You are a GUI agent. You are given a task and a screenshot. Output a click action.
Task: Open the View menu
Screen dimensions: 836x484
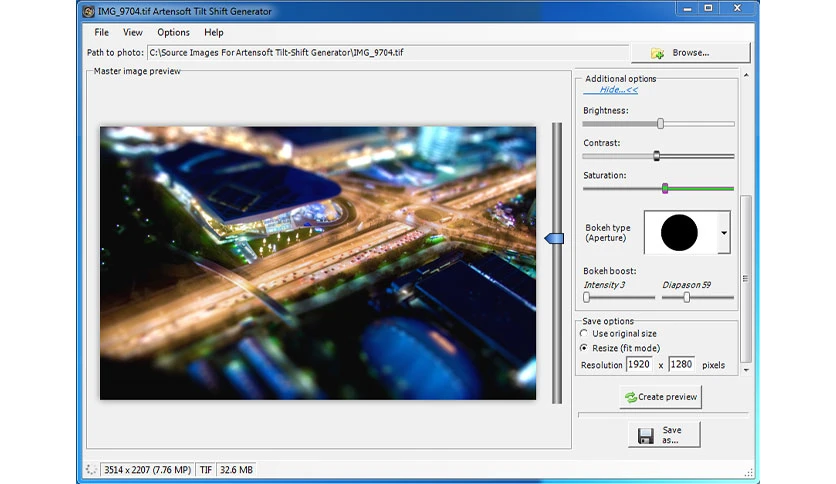pyautogui.click(x=133, y=33)
